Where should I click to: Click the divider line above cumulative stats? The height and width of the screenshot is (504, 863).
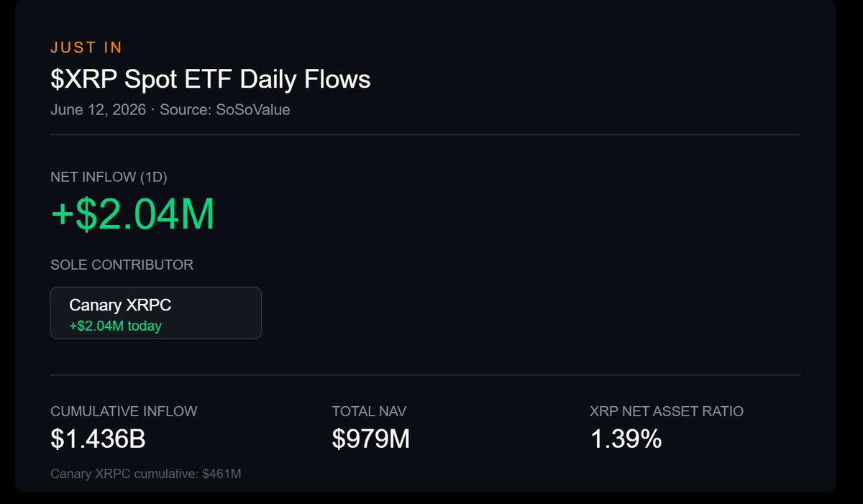tap(425, 375)
